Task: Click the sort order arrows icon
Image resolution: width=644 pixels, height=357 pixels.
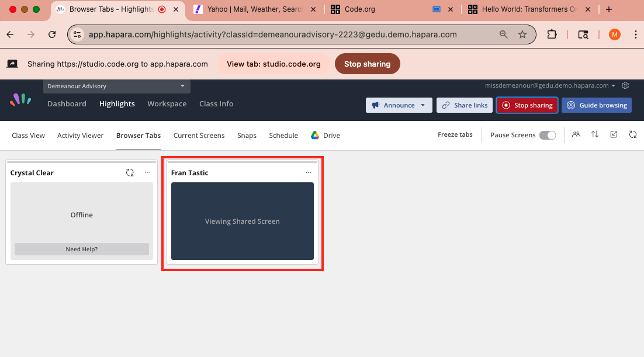Action: point(595,135)
